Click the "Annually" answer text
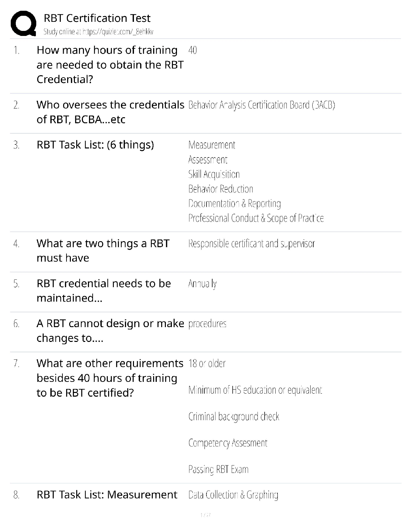The height and width of the screenshot is (532, 411). point(202,284)
